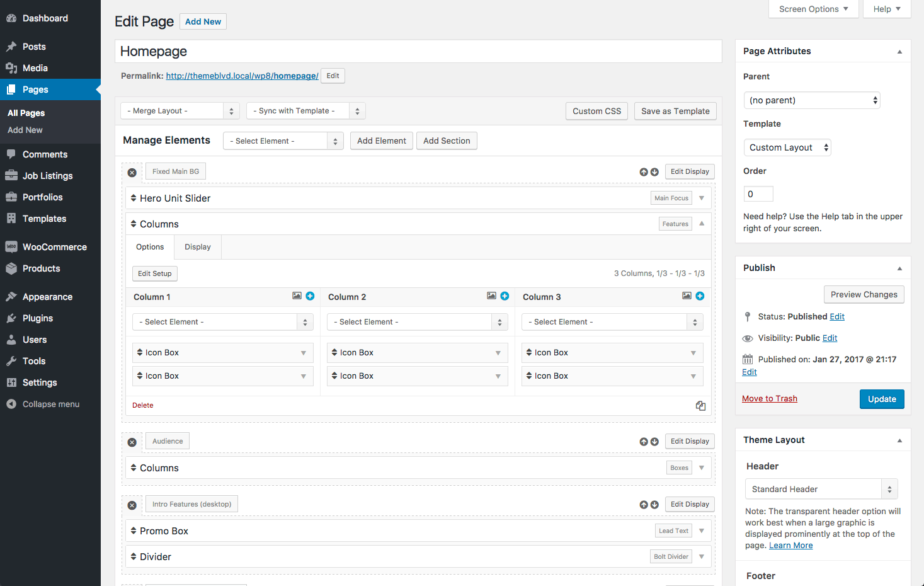Screen dimensions: 924x586
Task: Click Column 2 background image icon
Action: (x=491, y=296)
